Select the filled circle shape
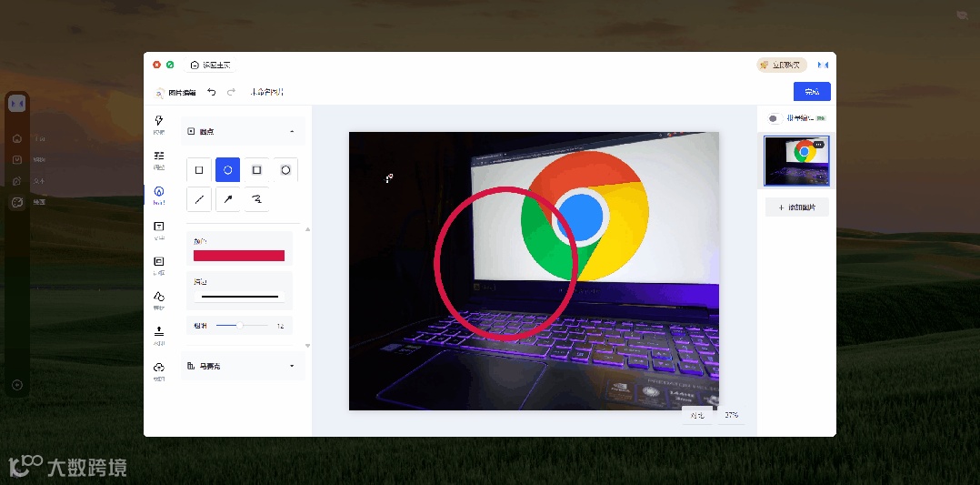The width and height of the screenshot is (980, 485). tap(285, 169)
